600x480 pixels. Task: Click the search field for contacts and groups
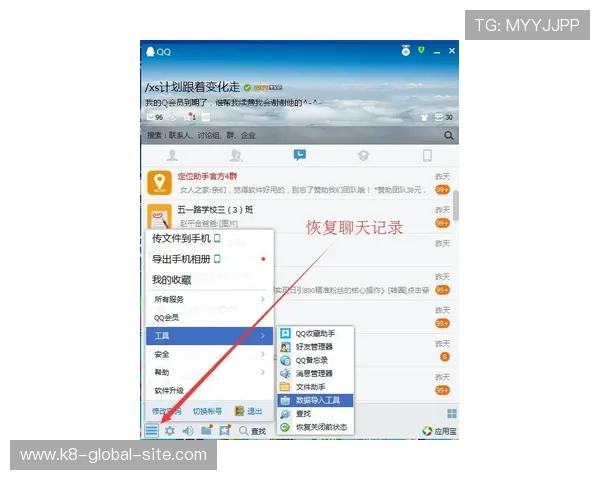click(293, 135)
